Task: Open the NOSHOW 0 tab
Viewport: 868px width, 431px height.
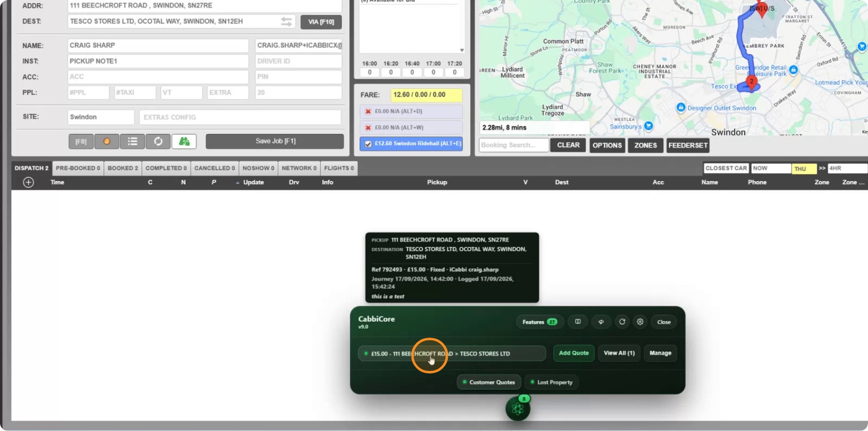Action: [x=259, y=168]
